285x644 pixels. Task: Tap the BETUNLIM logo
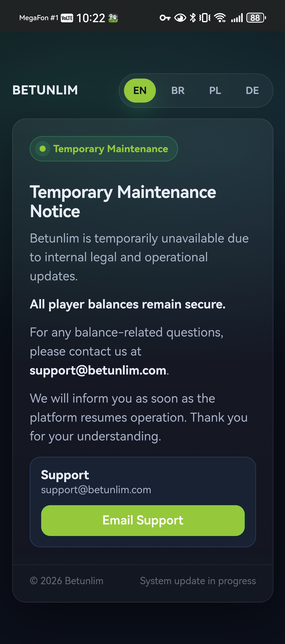pos(45,90)
